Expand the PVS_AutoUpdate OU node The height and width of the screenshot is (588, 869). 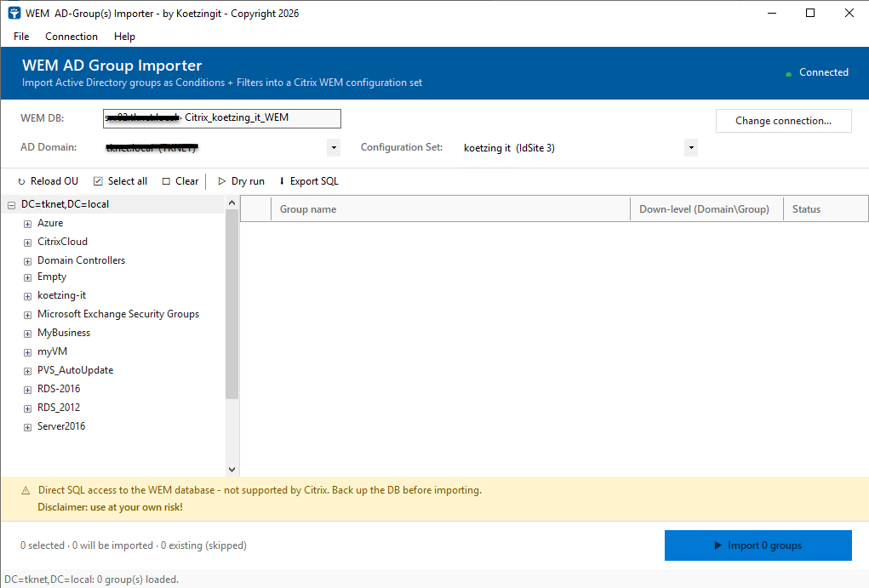[x=27, y=371]
